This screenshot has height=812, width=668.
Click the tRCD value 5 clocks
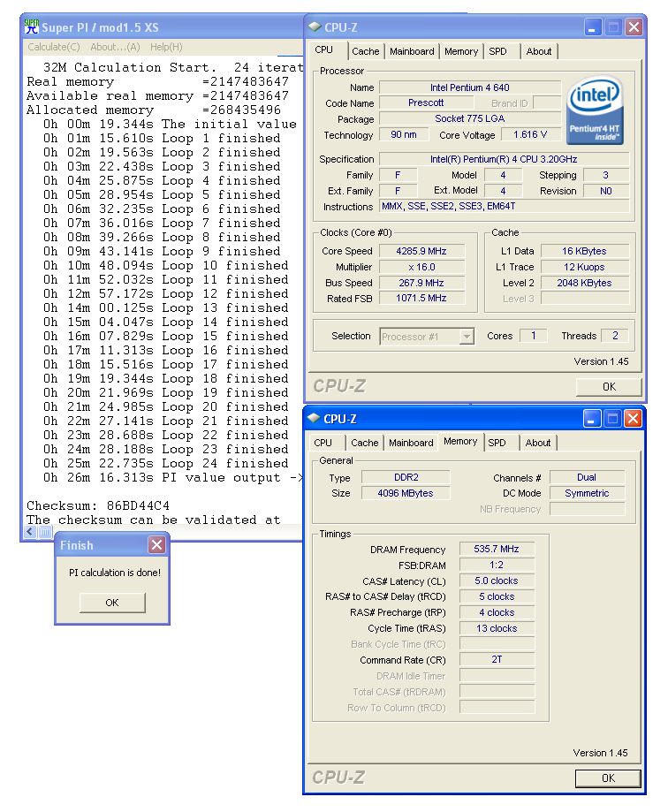[497, 596]
